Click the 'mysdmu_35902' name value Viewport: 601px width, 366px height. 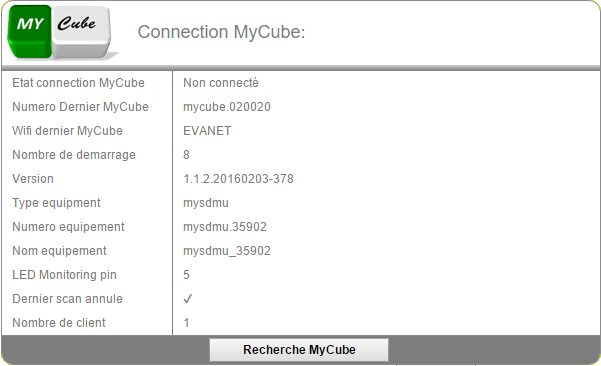(x=227, y=251)
